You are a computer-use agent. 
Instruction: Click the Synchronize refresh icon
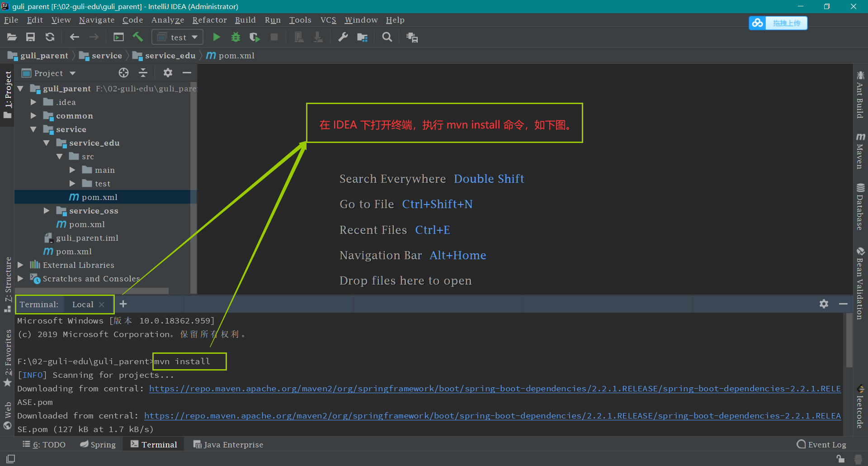(x=50, y=37)
